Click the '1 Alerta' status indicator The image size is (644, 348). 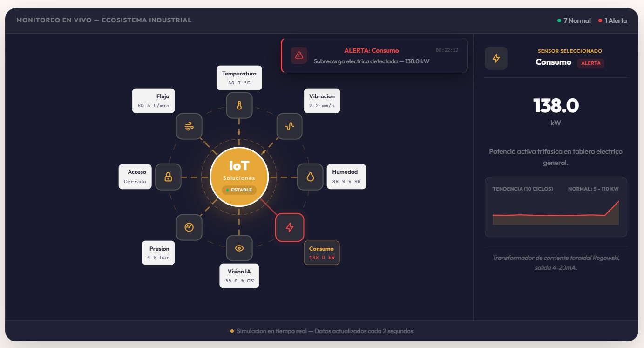[x=613, y=20]
